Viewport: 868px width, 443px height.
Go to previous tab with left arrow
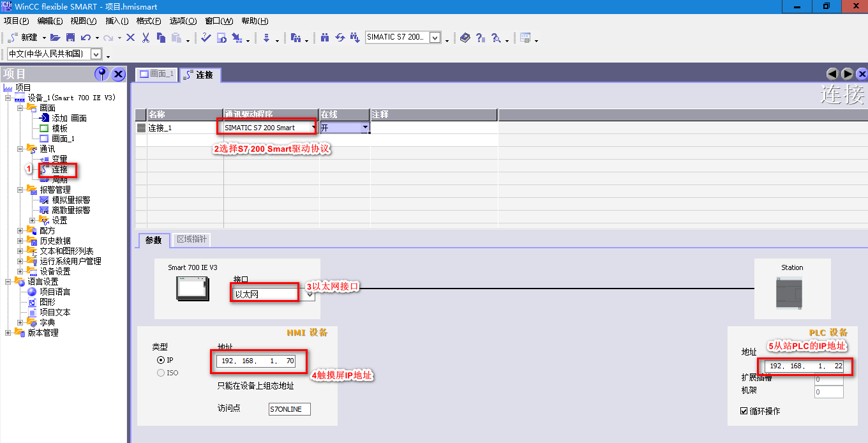coord(832,74)
